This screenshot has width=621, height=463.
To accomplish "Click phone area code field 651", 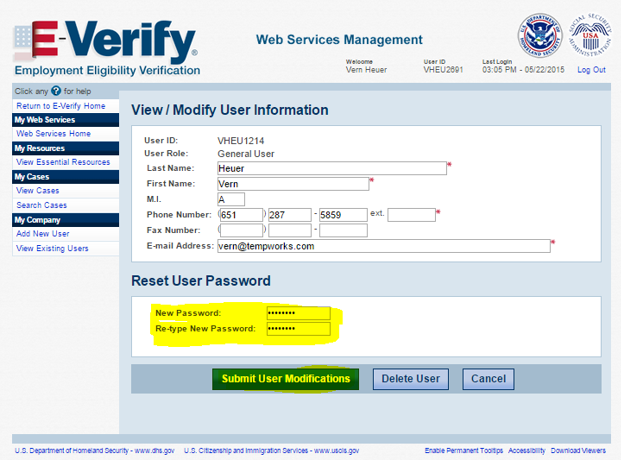I will pyautogui.click(x=241, y=215).
